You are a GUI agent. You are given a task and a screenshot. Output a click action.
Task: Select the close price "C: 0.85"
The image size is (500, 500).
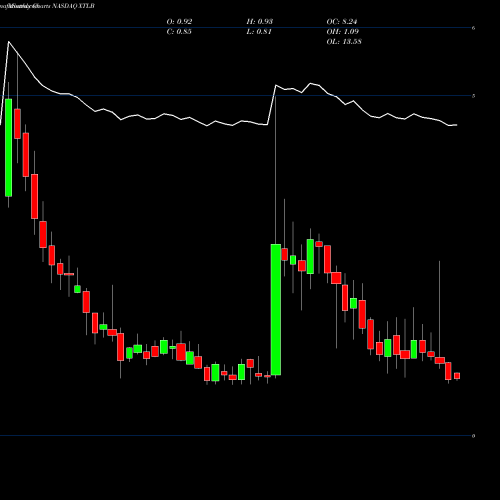tap(179, 32)
